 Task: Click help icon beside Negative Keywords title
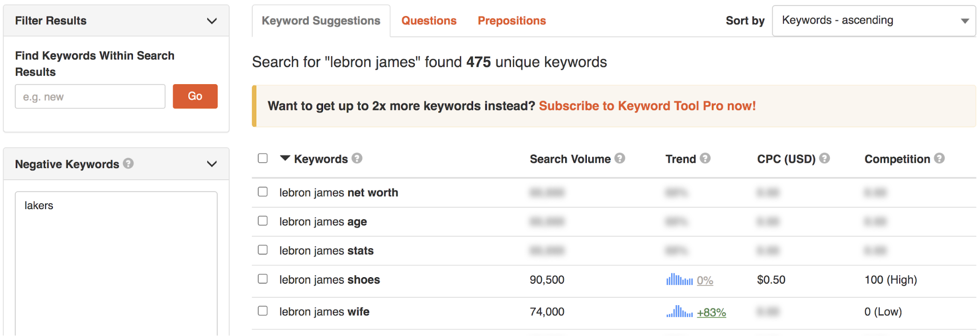(x=128, y=163)
